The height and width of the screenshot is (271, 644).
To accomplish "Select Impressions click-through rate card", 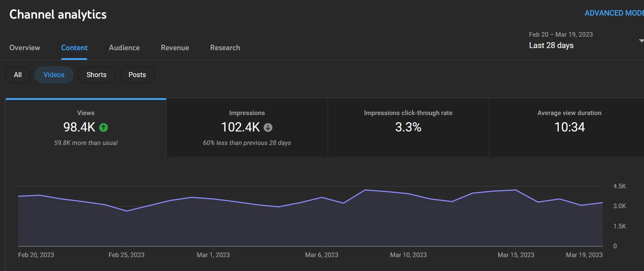I will point(408,128).
